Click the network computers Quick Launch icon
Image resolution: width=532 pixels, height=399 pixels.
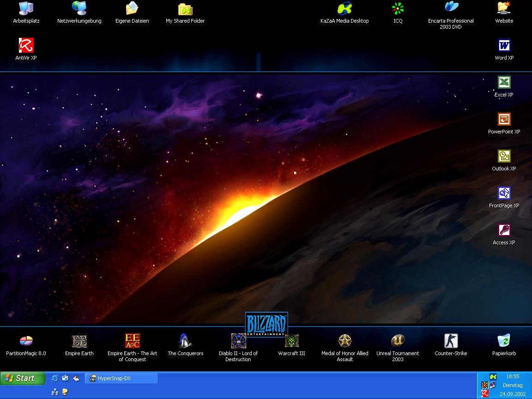tap(54, 392)
